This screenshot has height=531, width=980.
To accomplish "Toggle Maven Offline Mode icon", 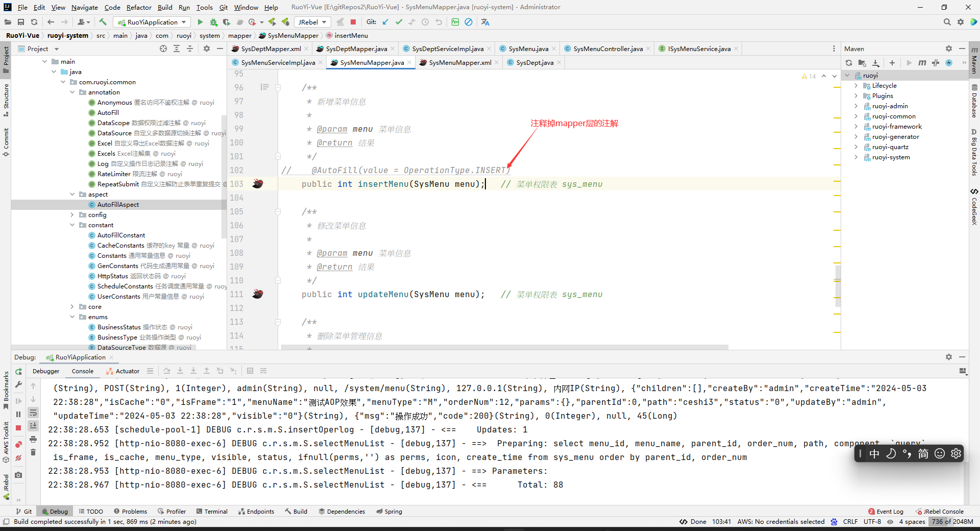I will click(936, 63).
